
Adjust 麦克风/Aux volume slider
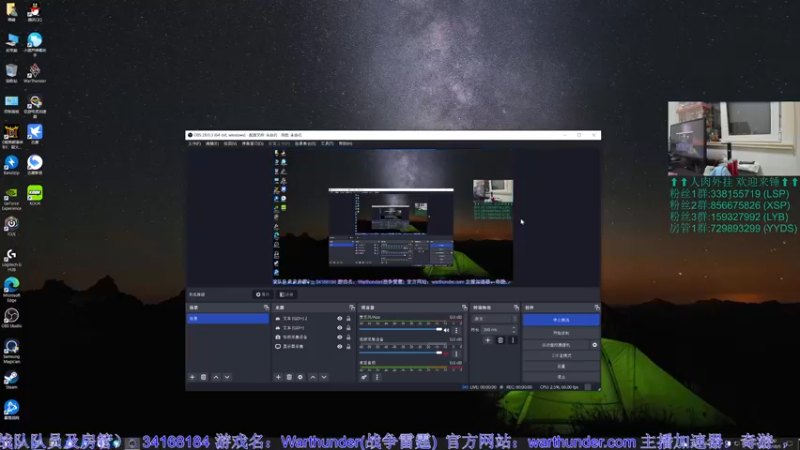tap(401, 330)
